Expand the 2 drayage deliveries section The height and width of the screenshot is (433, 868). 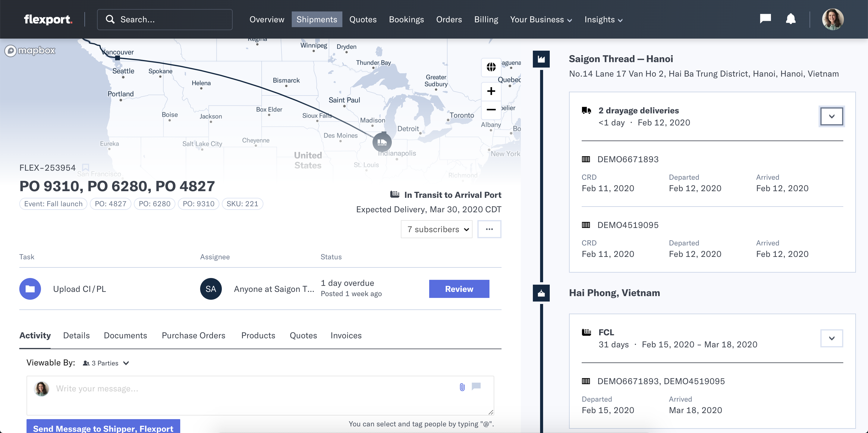point(831,116)
